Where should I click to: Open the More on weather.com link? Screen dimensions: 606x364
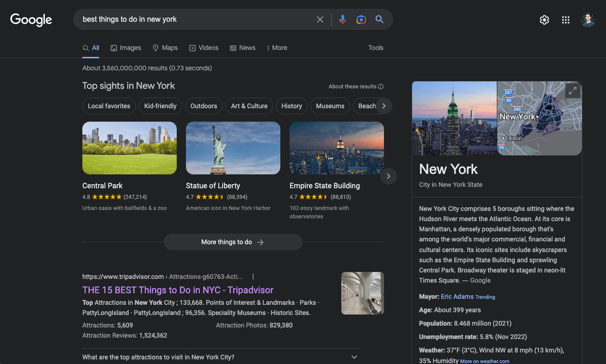(484, 361)
